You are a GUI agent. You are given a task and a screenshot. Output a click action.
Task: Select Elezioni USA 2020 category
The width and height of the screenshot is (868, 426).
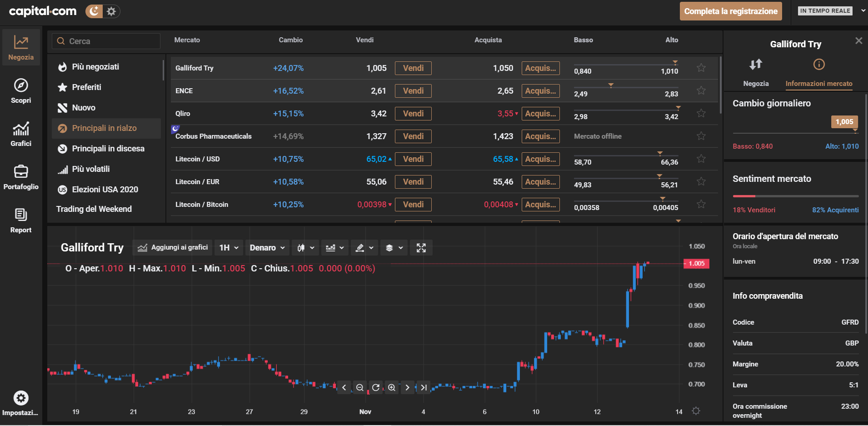(106, 190)
